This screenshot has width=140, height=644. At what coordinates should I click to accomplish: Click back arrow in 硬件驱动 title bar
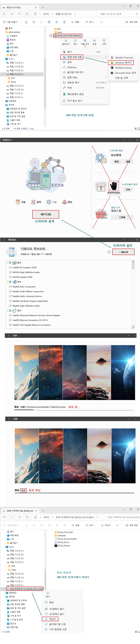tap(4, 240)
